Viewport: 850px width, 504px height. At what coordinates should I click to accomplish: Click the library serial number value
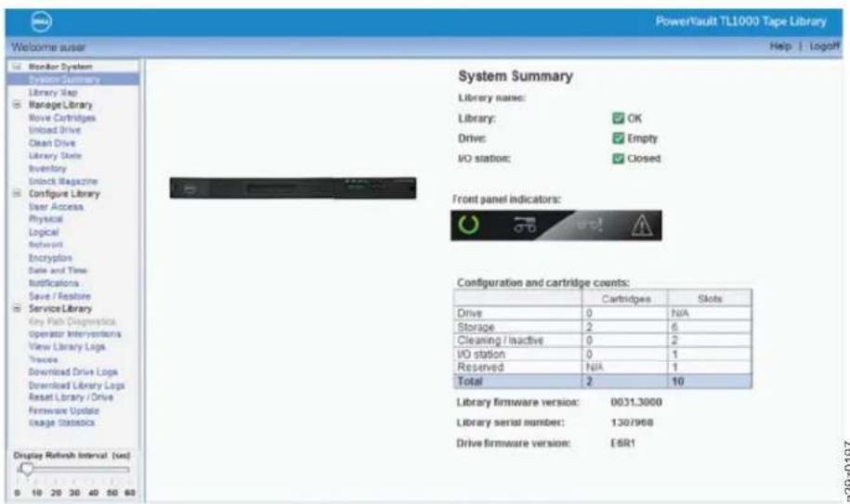click(632, 422)
